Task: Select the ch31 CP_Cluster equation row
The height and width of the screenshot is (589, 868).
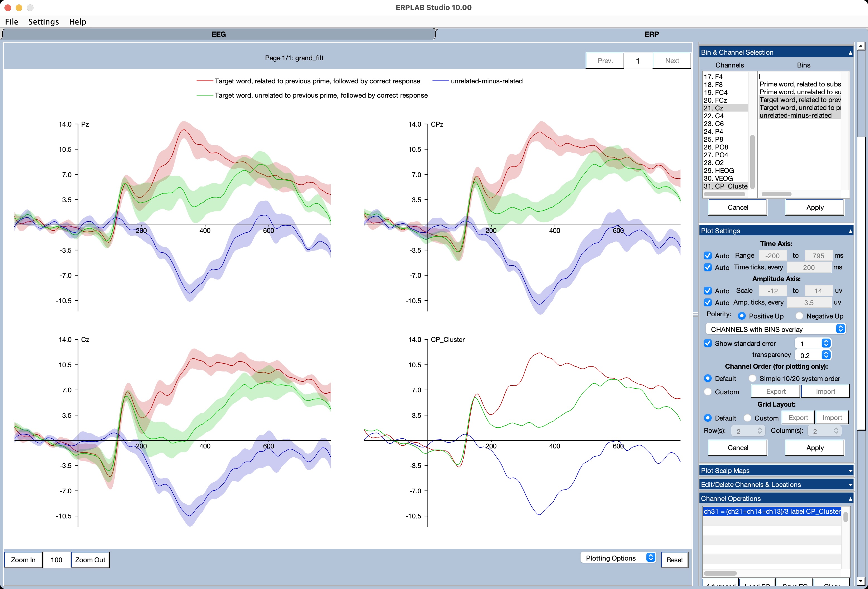Action: click(772, 511)
